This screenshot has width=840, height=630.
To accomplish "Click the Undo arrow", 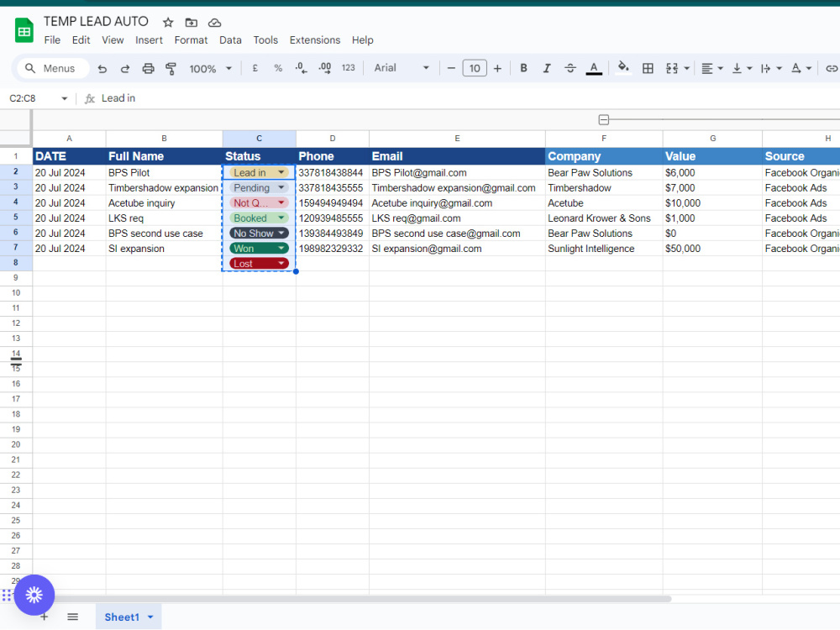I will tap(102, 69).
